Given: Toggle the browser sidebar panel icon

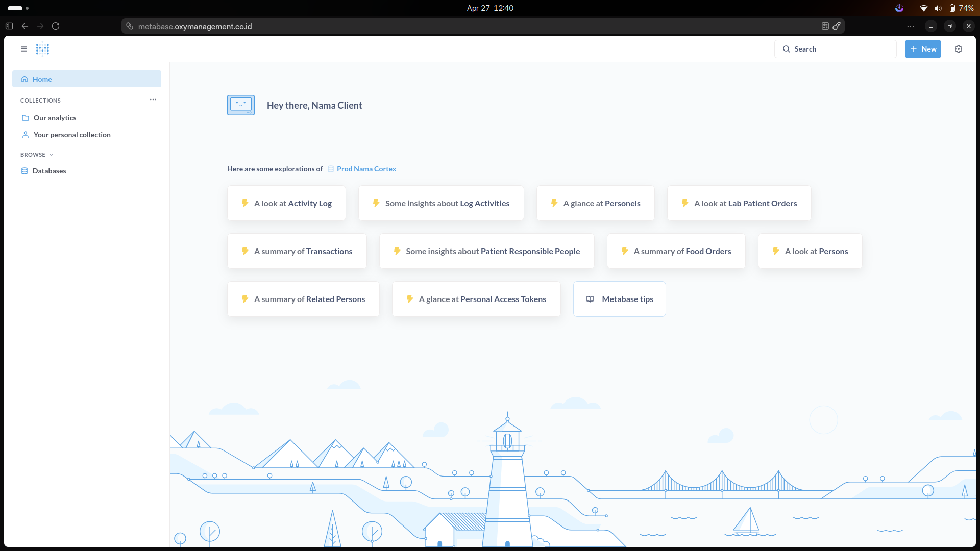Looking at the screenshot, I should click(x=9, y=26).
